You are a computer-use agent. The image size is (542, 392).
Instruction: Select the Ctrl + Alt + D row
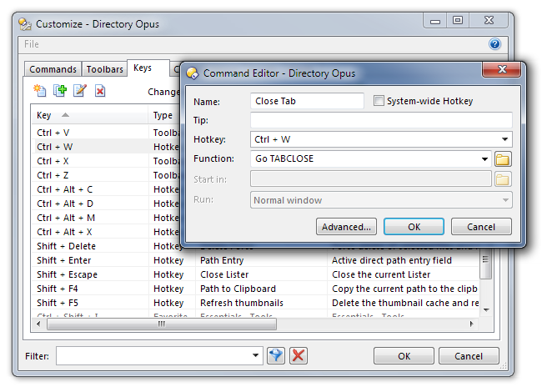tap(108, 204)
